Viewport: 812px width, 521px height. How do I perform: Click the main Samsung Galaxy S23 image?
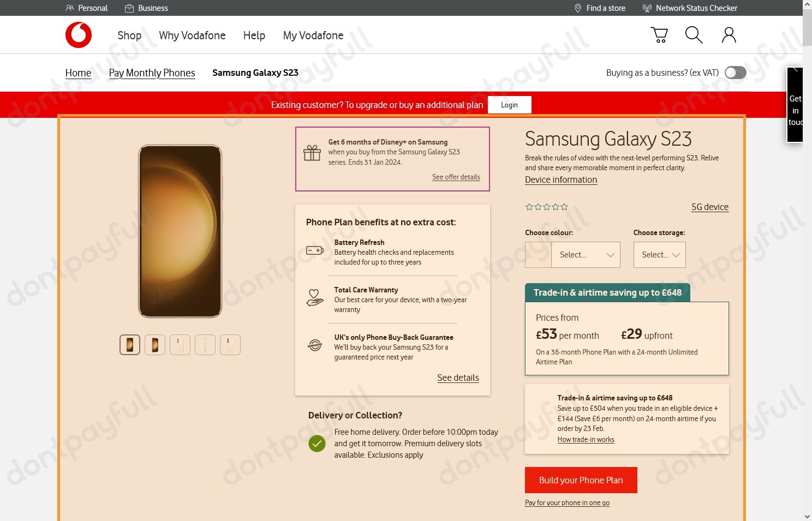tap(180, 231)
